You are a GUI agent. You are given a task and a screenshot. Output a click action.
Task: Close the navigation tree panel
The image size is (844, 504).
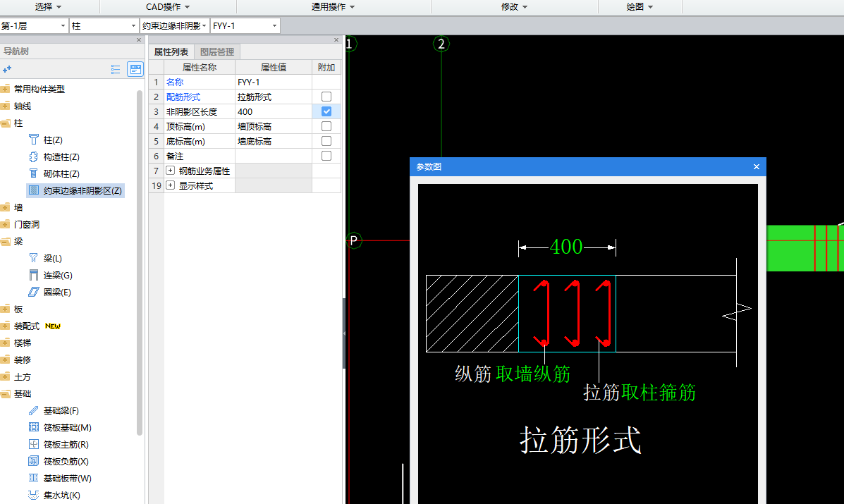click(x=139, y=39)
